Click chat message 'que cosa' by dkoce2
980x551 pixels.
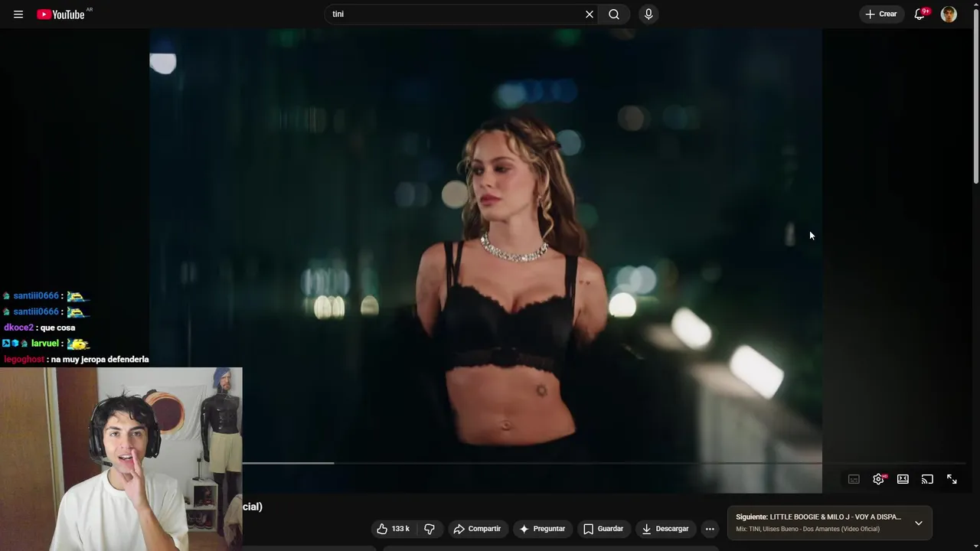[57, 328]
